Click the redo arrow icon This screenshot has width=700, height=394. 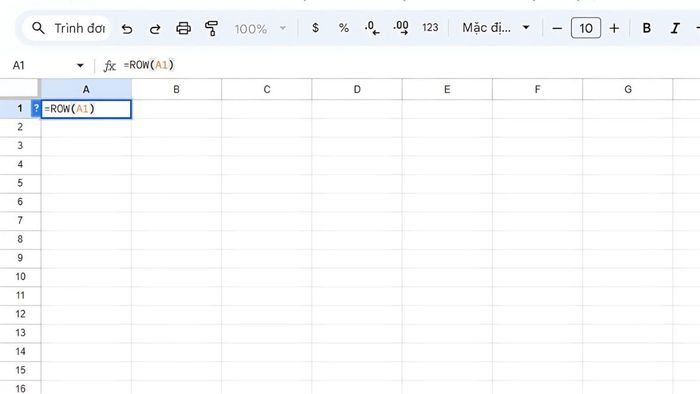pyautogui.click(x=155, y=29)
